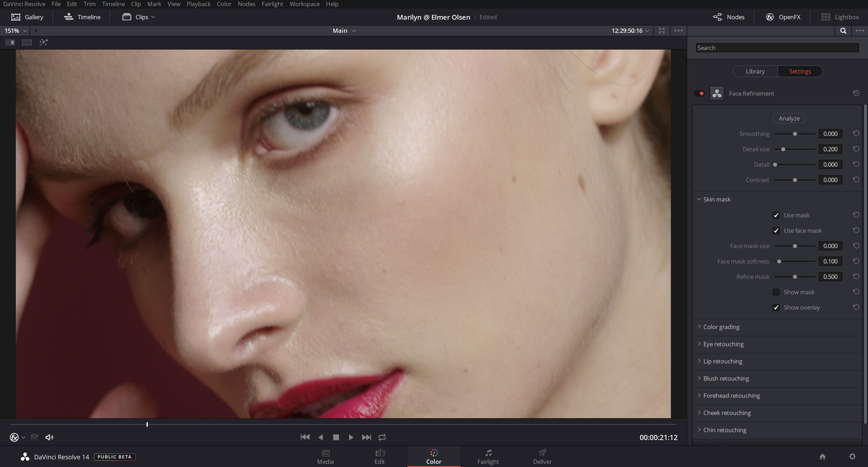868x467 pixels.
Task: Open the Lightbox view
Action: coord(840,17)
